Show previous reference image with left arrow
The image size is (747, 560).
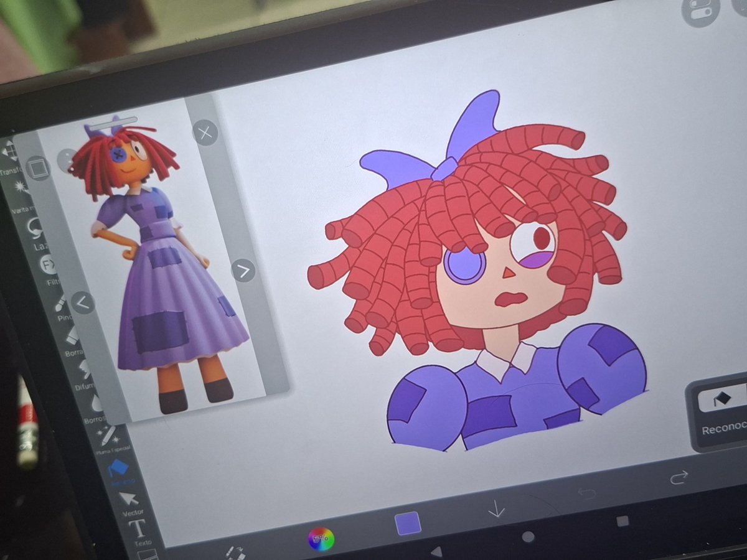coord(83,303)
